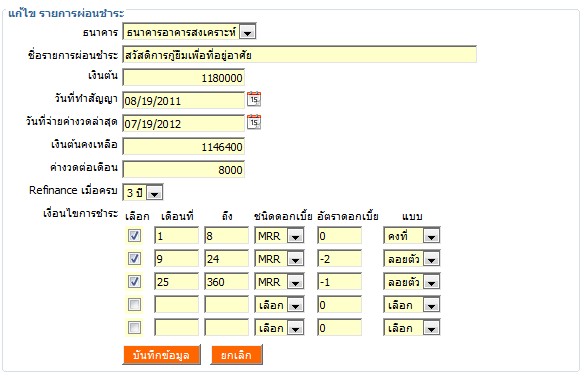Check the fifth payment condition row checkbox
The width and height of the screenshot is (584, 379).
click(x=134, y=328)
